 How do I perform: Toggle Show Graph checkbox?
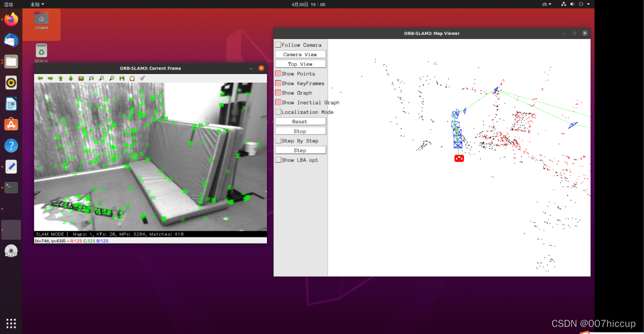click(x=278, y=93)
